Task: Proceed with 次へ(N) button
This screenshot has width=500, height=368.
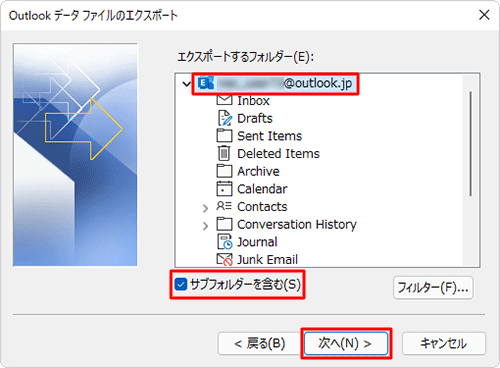Action: pyautogui.click(x=346, y=343)
